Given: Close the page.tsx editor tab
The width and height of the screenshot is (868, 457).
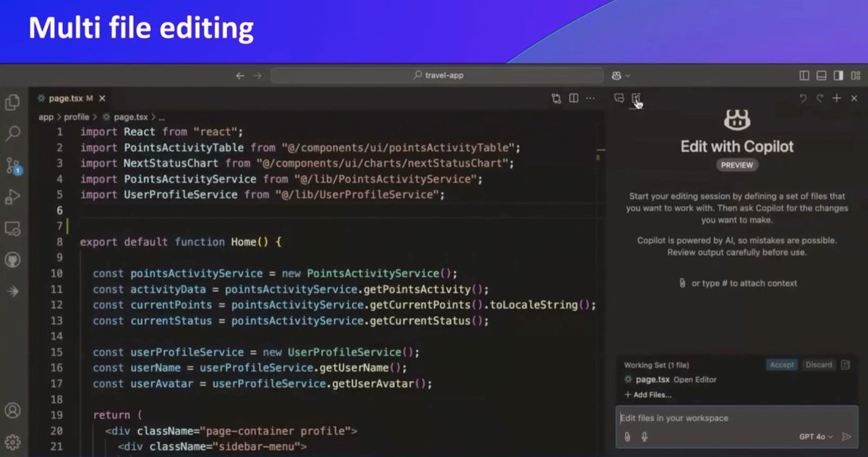Looking at the screenshot, I should (102, 98).
